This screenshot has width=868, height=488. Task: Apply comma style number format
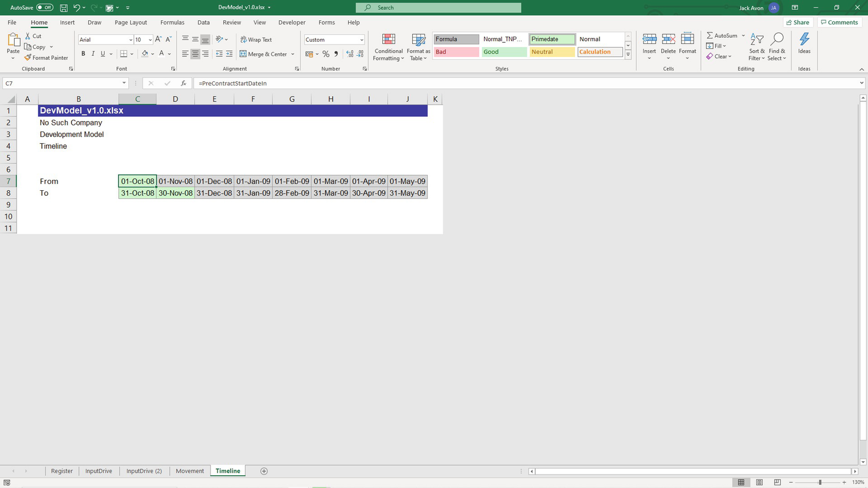(336, 54)
